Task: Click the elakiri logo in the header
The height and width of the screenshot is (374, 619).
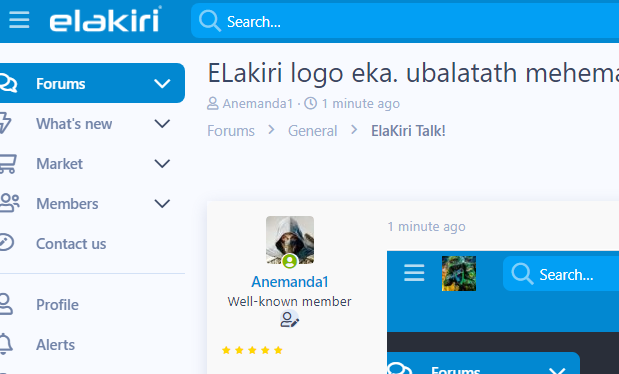Action: [105, 19]
